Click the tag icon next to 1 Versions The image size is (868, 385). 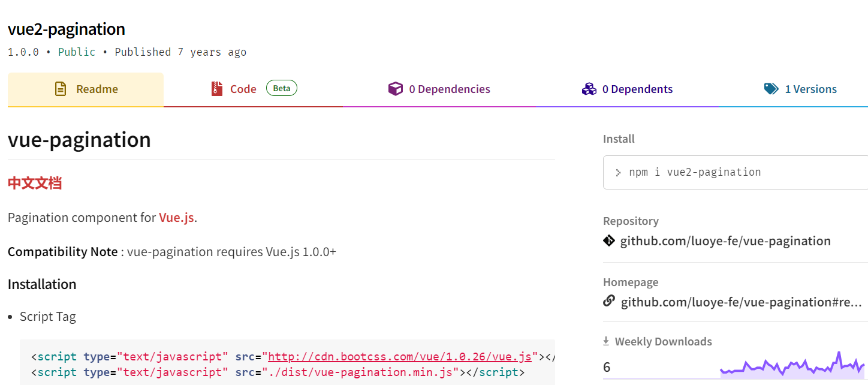tap(771, 88)
